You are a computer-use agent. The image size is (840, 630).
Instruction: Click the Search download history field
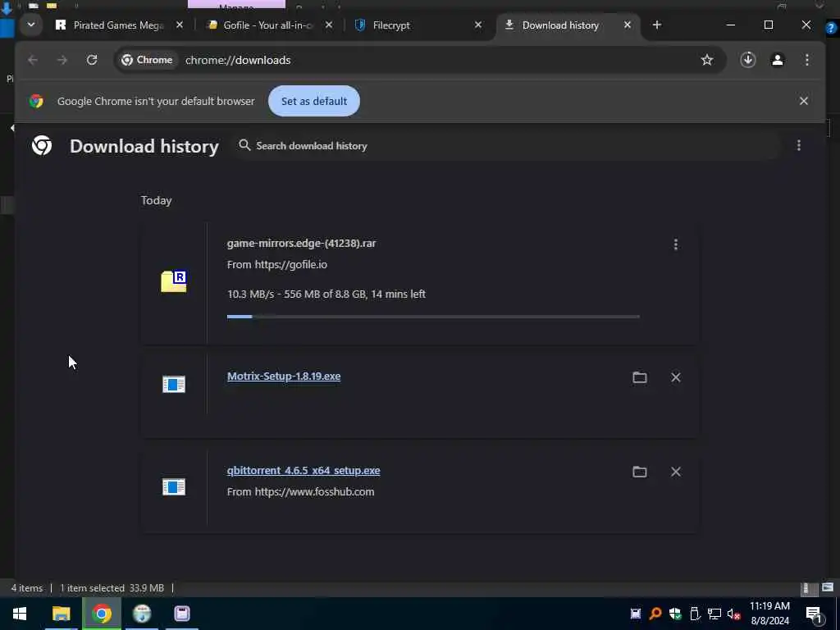(x=506, y=146)
